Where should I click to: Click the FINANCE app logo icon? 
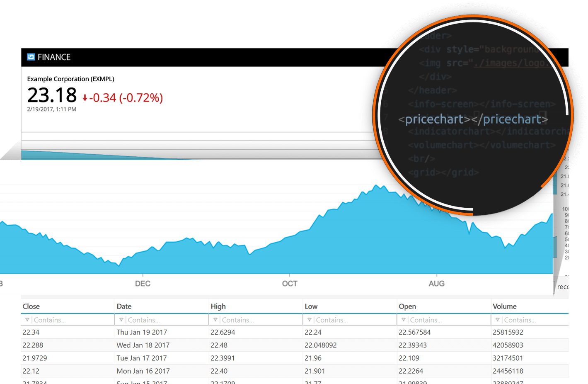(30, 57)
